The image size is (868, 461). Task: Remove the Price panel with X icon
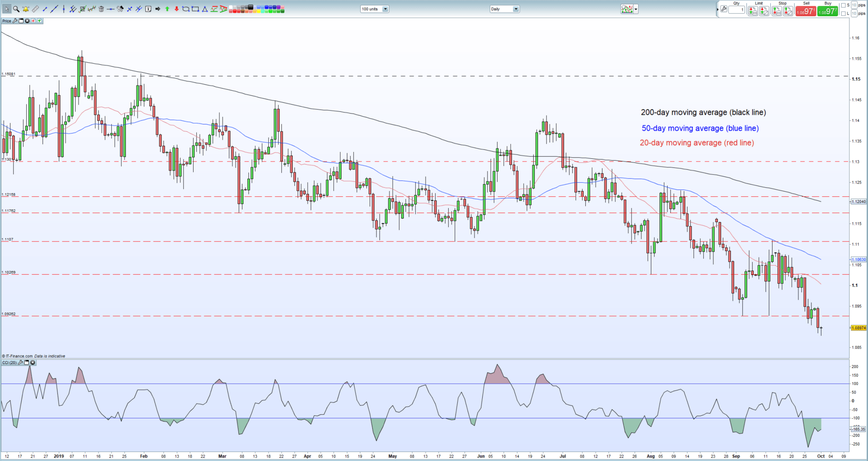(27, 21)
